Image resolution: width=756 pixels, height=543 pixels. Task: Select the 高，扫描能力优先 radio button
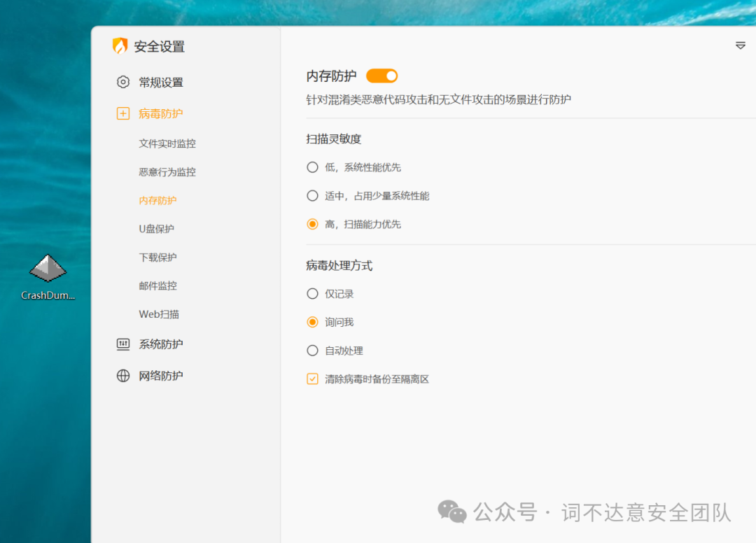(312, 224)
